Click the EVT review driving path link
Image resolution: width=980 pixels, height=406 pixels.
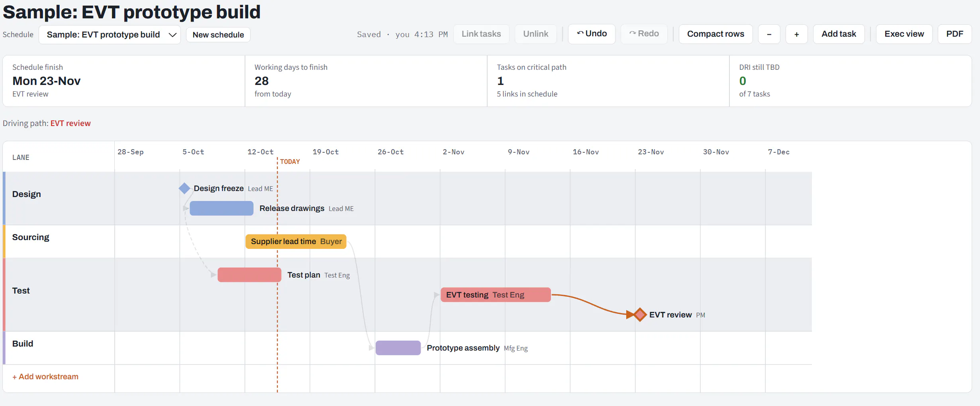(71, 123)
